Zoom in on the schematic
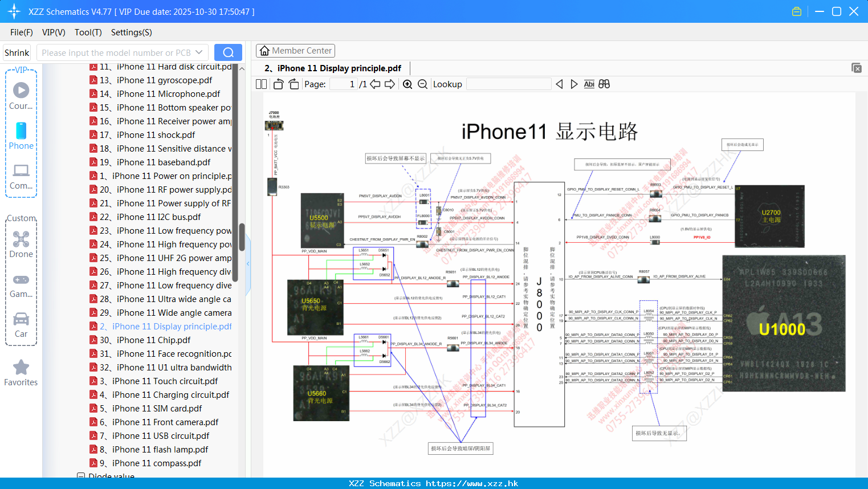 coord(407,84)
